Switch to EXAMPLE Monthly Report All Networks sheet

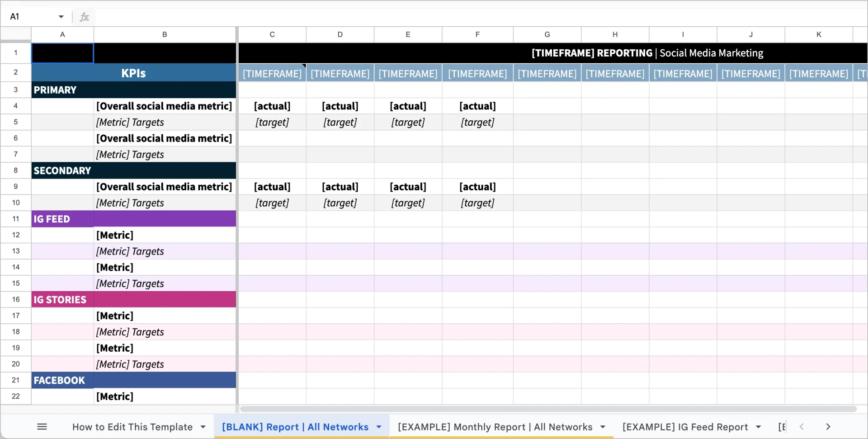click(x=495, y=427)
